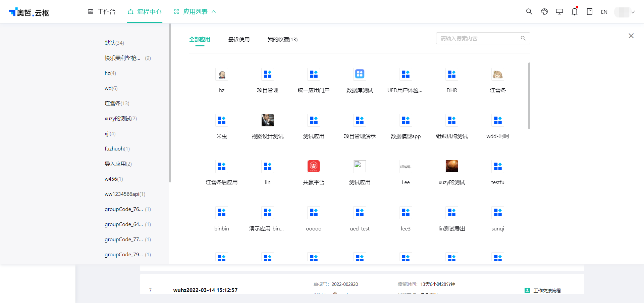Select the xuzy的测试(2) group
This screenshot has width=644, height=303.
point(121,119)
